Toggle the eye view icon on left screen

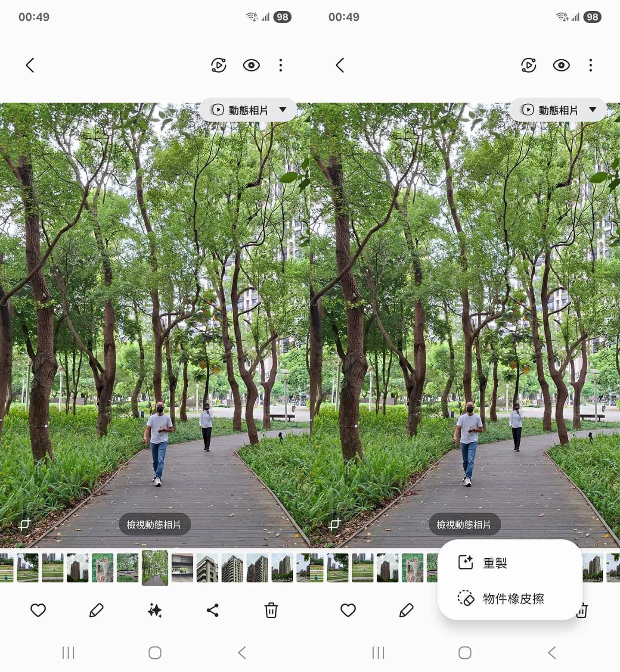(251, 65)
